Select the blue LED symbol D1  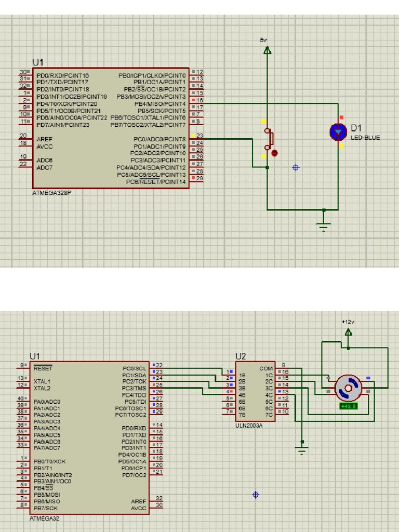click(338, 132)
